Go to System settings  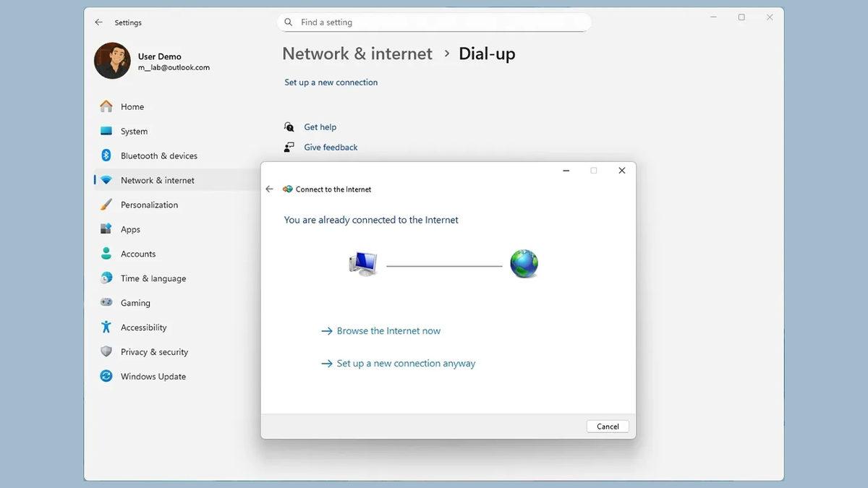click(134, 131)
